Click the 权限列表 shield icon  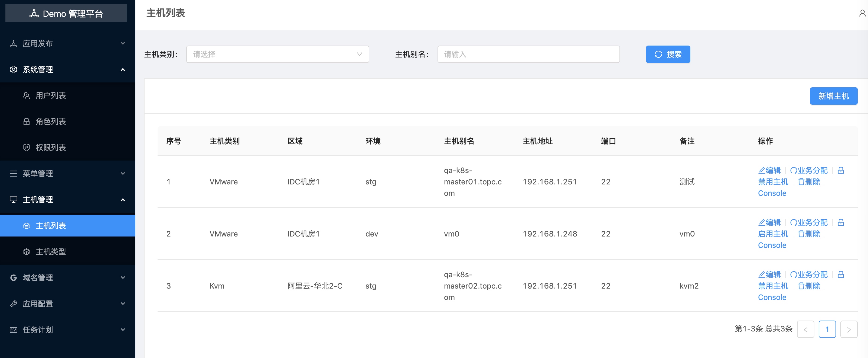[x=27, y=148]
